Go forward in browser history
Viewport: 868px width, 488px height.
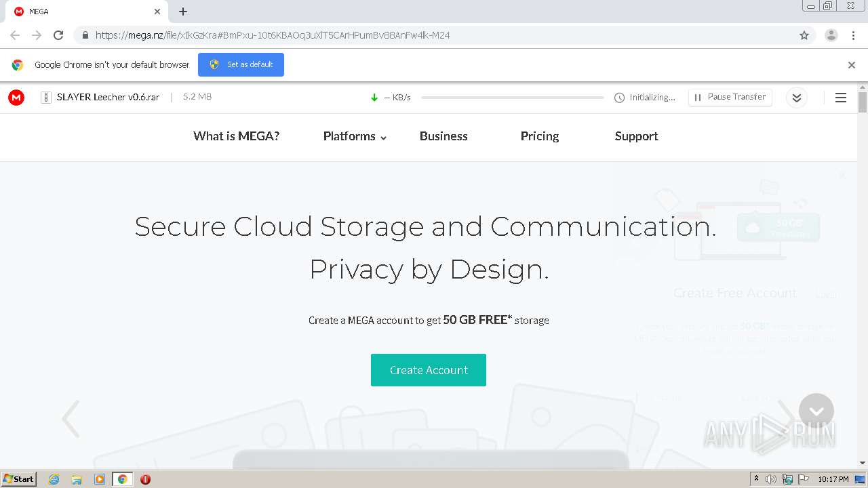tap(37, 35)
